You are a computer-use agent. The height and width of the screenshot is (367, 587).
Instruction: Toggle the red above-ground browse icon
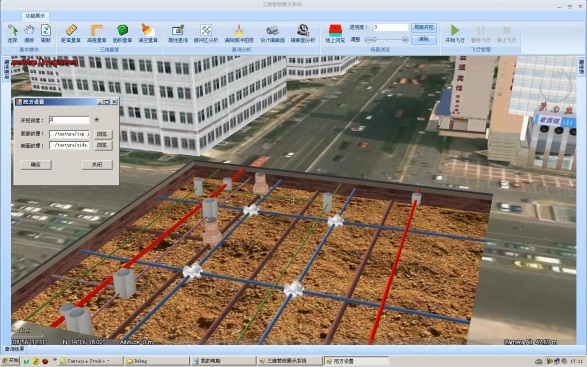click(x=335, y=33)
